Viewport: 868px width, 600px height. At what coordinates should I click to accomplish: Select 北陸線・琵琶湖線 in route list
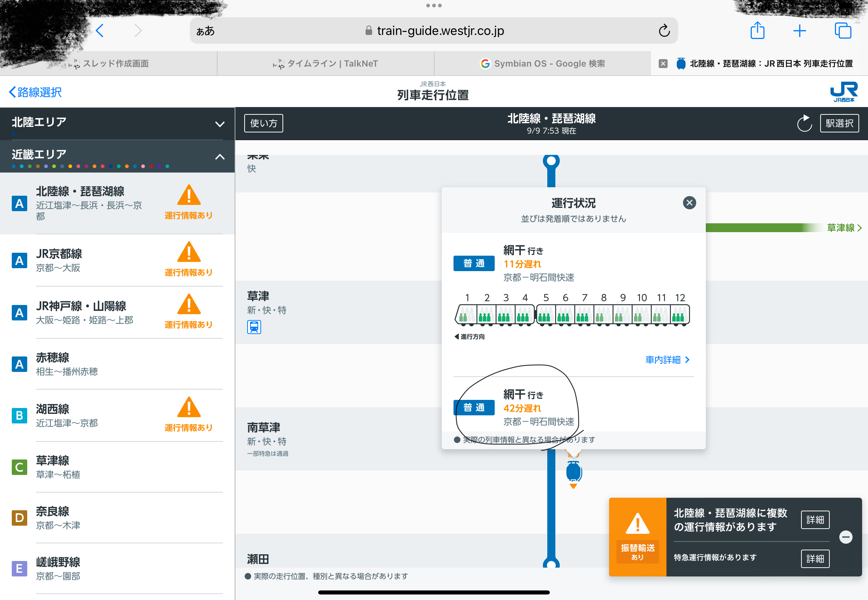click(117, 203)
